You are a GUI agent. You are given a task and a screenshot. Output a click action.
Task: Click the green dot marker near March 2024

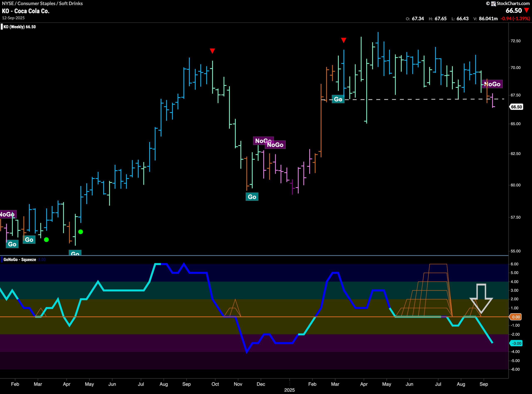point(47,240)
